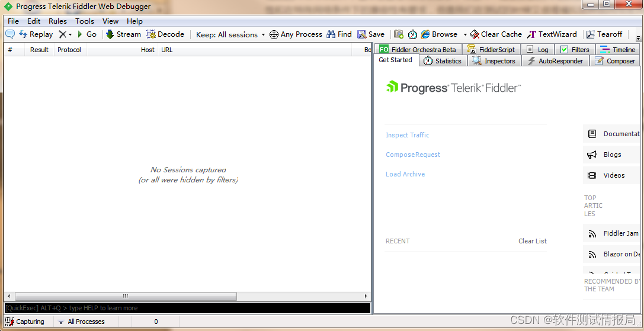
Task: Click Tearoff toolbar button
Action: 604,34
